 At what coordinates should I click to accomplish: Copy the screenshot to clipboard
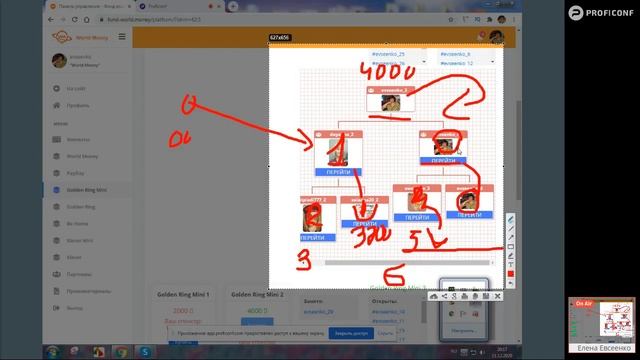(475, 296)
